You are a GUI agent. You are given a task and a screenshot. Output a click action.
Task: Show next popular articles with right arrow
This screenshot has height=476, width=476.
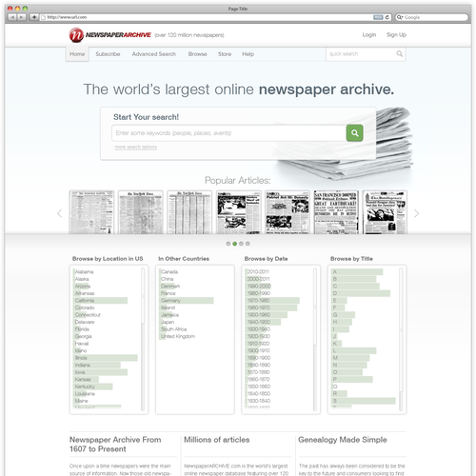tap(416, 213)
